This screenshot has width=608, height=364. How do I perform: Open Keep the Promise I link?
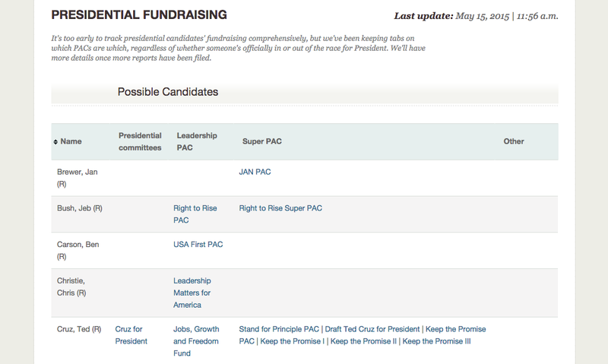[292, 341]
